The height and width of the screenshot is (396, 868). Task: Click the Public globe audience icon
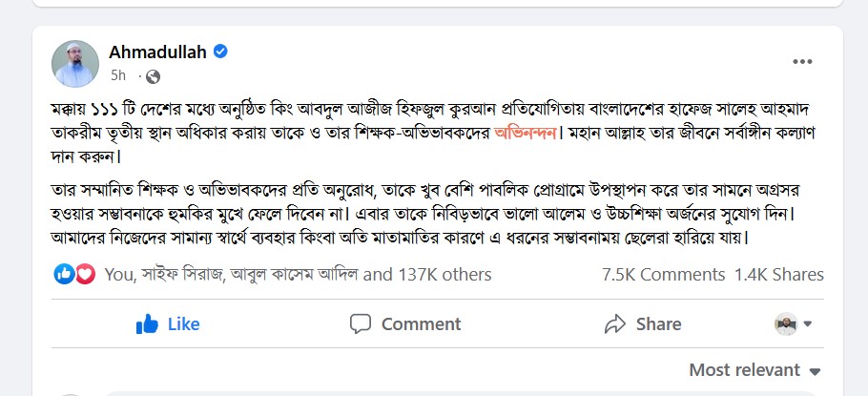153,75
